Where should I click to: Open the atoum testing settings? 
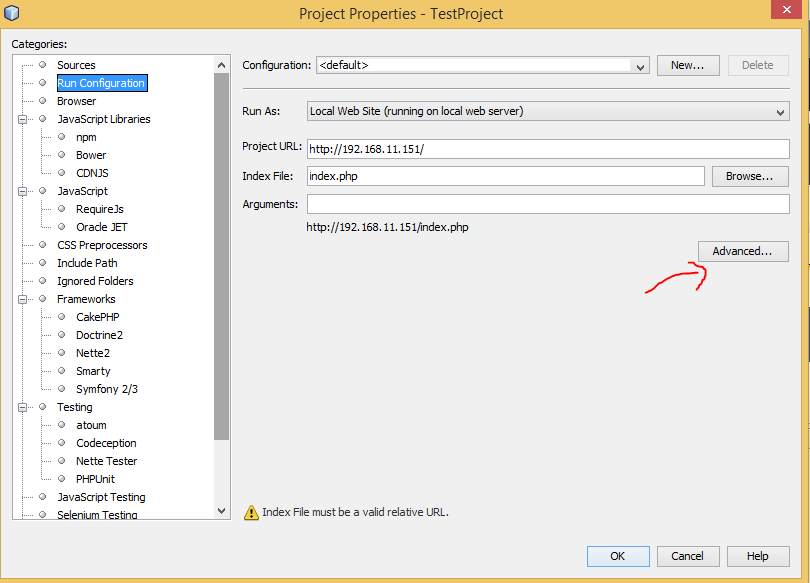pos(91,425)
